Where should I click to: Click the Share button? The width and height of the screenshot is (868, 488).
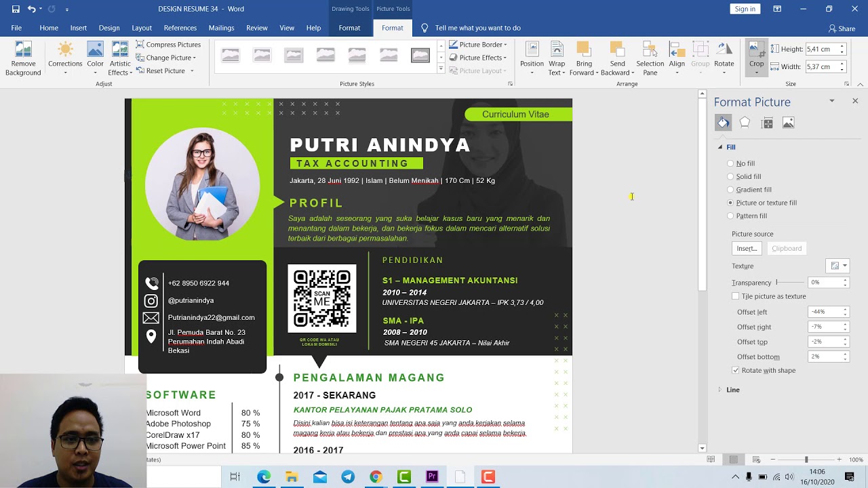click(x=842, y=28)
